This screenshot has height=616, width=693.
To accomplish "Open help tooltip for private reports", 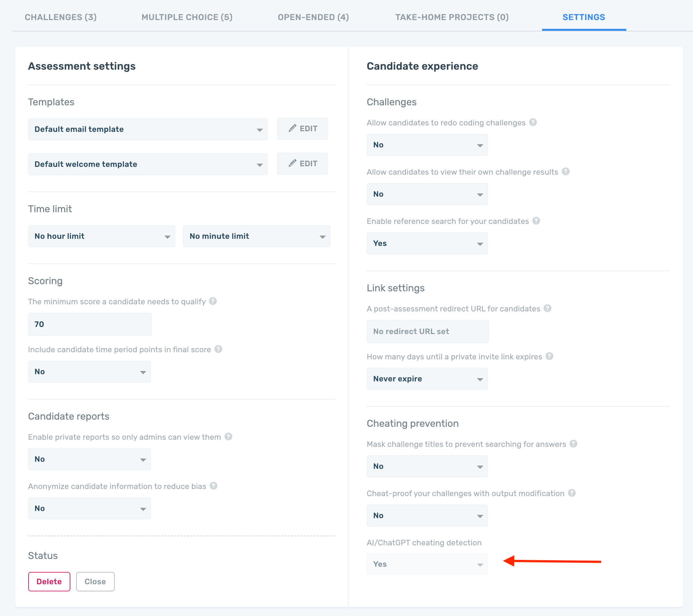I will click(x=228, y=436).
